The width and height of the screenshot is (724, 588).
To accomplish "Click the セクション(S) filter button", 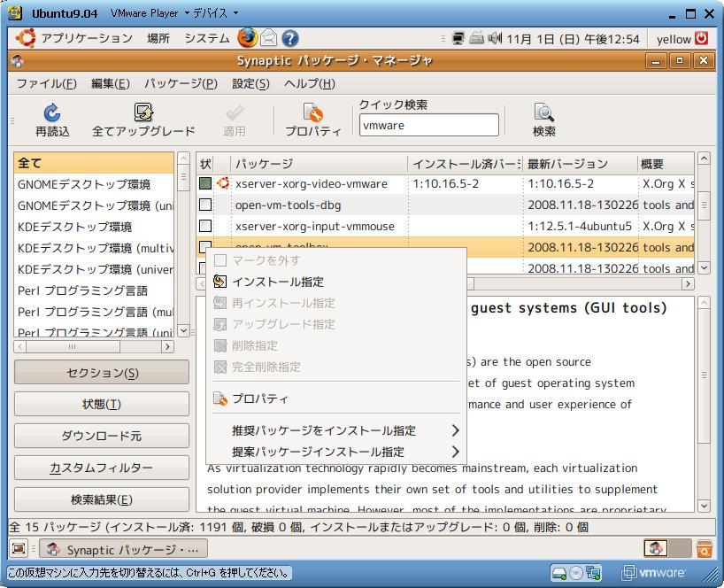I will tap(102, 372).
